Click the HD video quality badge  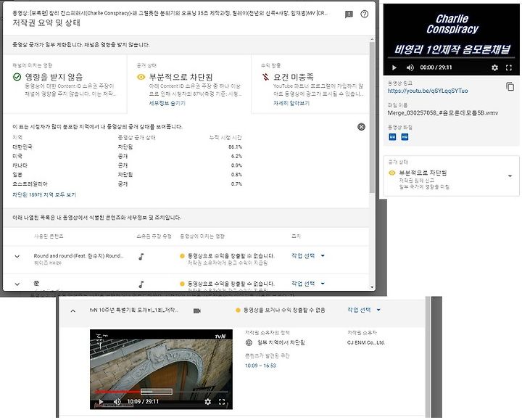[x=405, y=137]
